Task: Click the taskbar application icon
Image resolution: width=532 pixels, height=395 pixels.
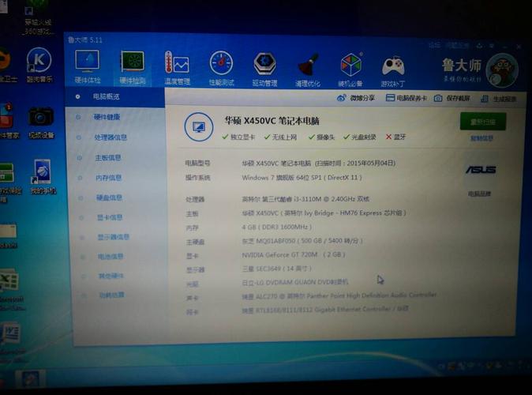Action: point(31,379)
